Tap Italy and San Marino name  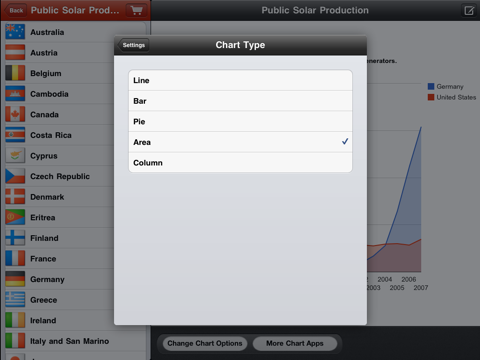pos(69,341)
